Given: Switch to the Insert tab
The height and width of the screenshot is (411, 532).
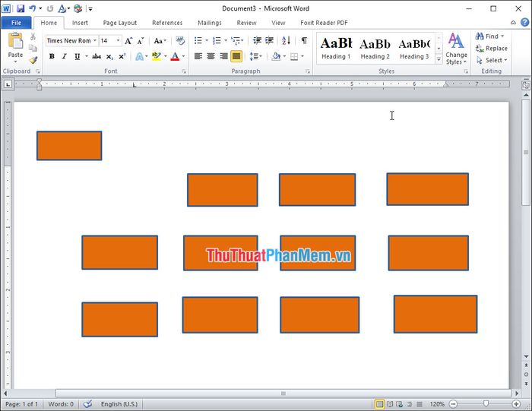Looking at the screenshot, I should pos(80,23).
